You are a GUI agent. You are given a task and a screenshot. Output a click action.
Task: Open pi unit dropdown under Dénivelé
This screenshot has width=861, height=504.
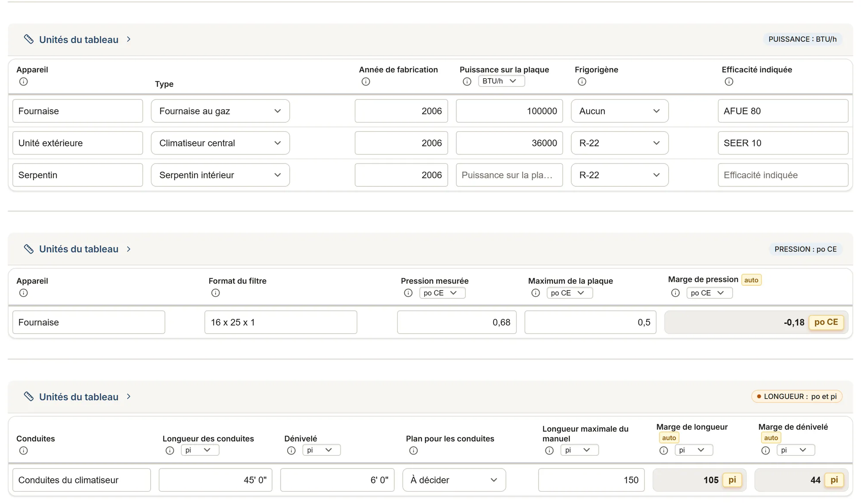pyautogui.click(x=321, y=450)
